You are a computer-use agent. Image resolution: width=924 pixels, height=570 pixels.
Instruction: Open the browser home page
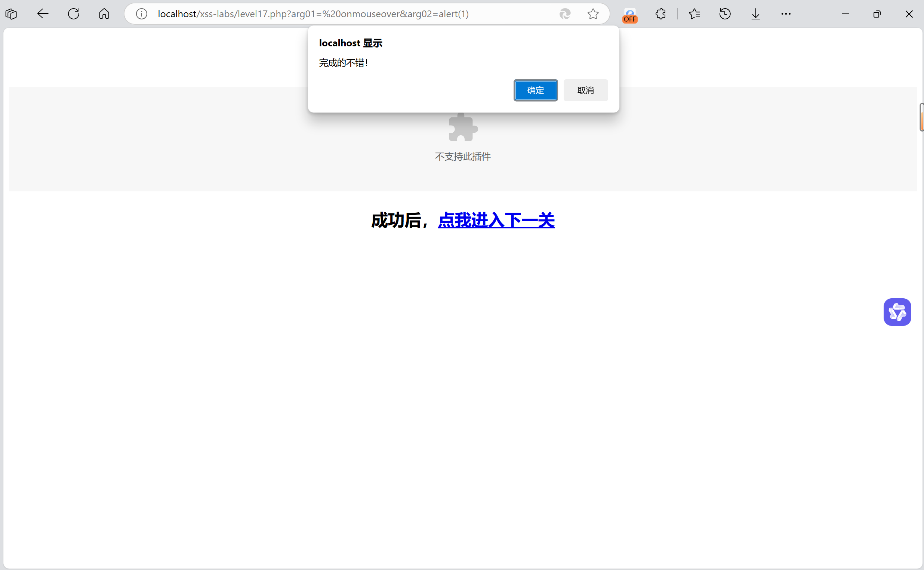click(x=104, y=14)
